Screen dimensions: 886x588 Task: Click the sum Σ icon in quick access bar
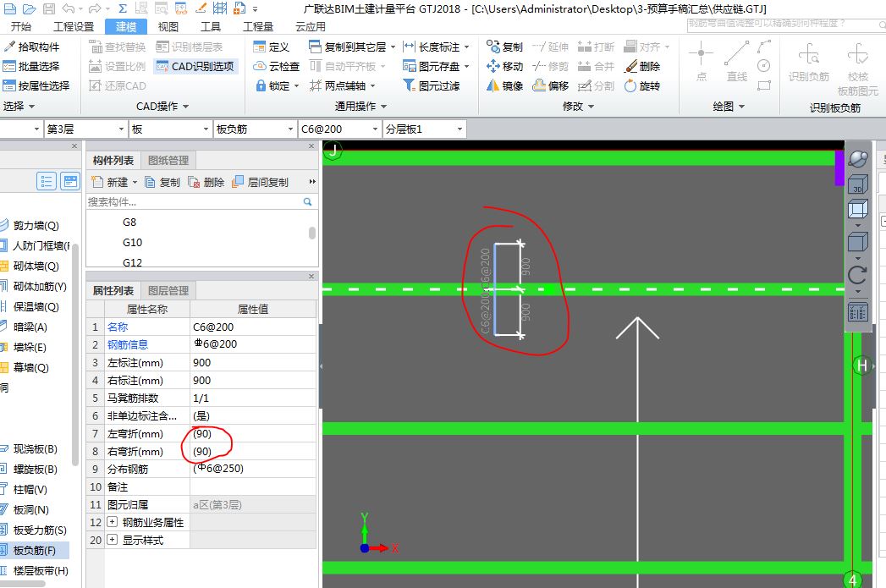point(123,8)
